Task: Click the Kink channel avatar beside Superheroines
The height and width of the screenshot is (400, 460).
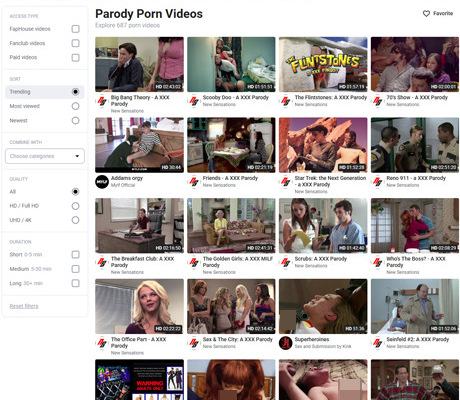Action: click(x=286, y=343)
